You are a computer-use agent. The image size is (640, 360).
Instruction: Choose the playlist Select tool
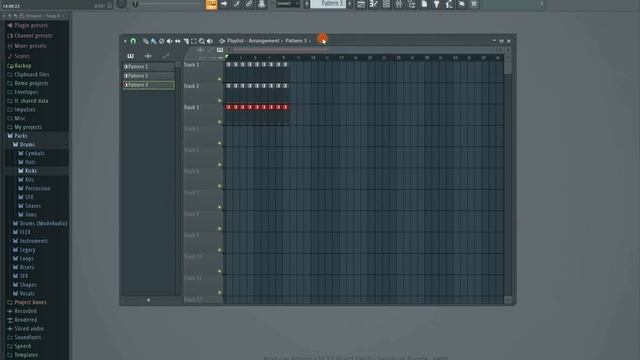click(193, 41)
